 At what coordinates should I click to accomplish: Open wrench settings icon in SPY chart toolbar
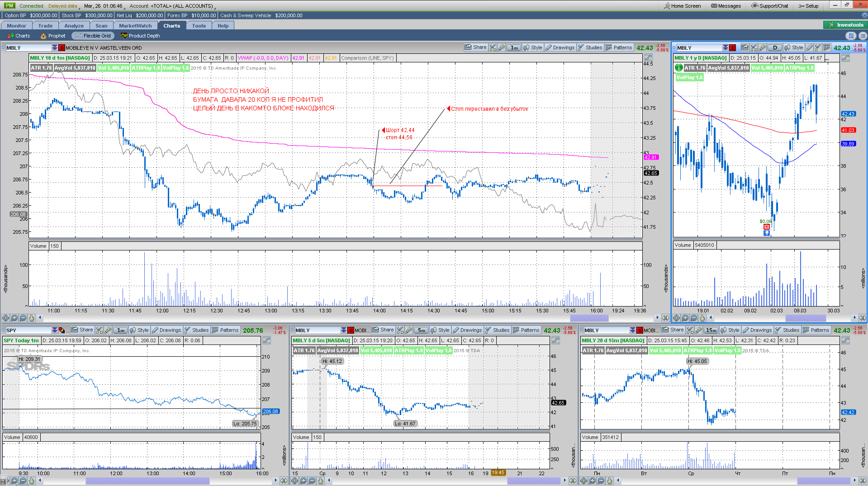(x=108, y=330)
